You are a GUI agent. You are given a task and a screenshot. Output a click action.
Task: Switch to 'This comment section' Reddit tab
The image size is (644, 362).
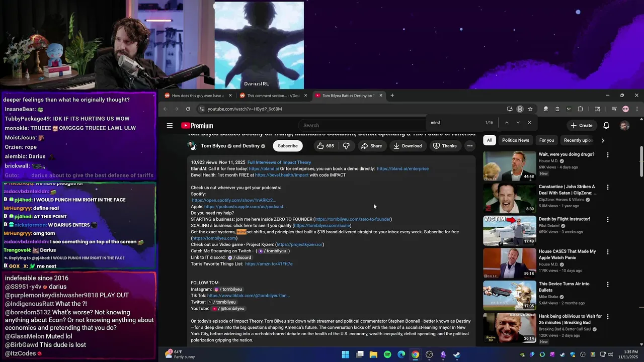pos(273,96)
